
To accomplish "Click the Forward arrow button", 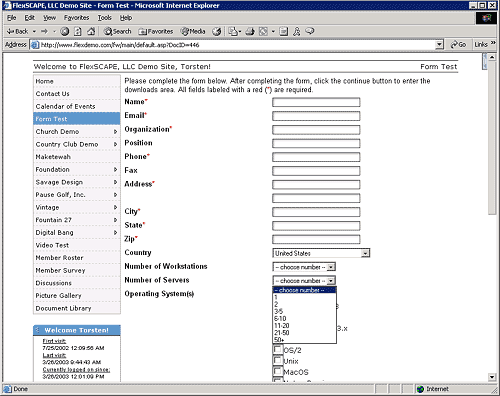I will pyautogui.click(x=44, y=32).
